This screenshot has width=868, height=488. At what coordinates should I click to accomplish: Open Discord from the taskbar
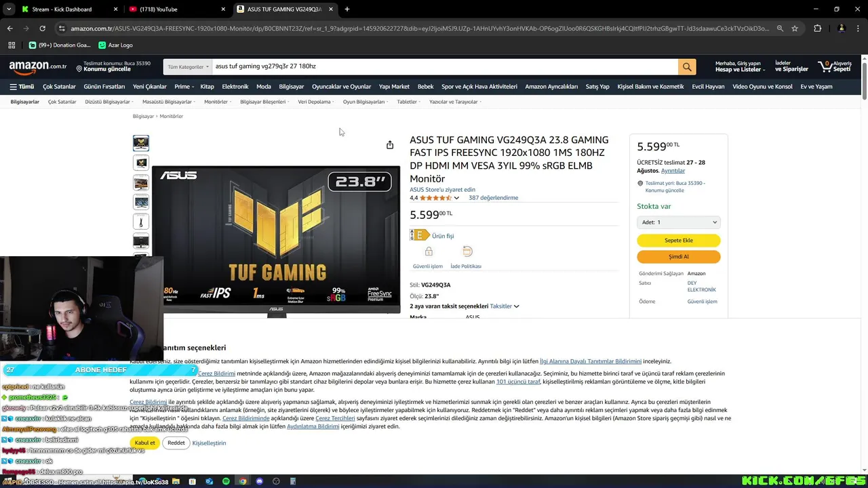click(259, 482)
